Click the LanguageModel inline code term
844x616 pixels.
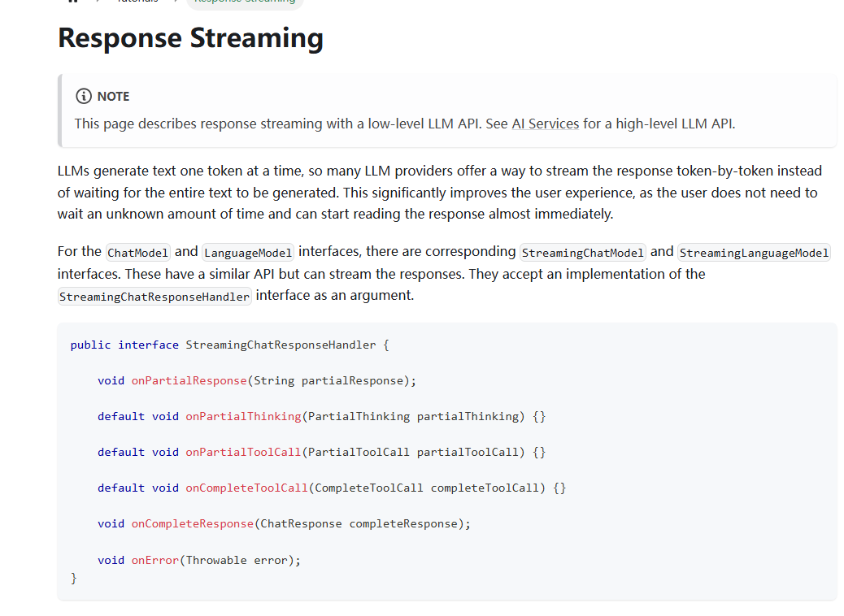pyautogui.click(x=248, y=252)
